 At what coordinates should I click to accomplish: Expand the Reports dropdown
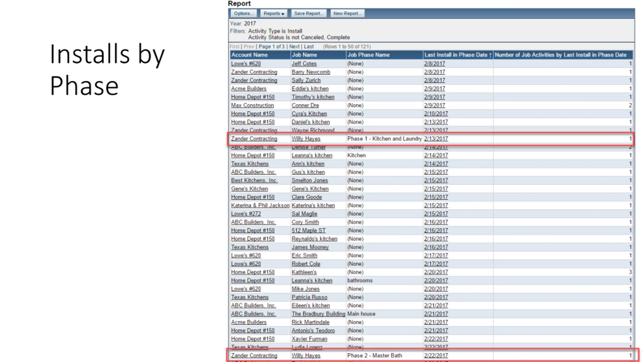273,14
